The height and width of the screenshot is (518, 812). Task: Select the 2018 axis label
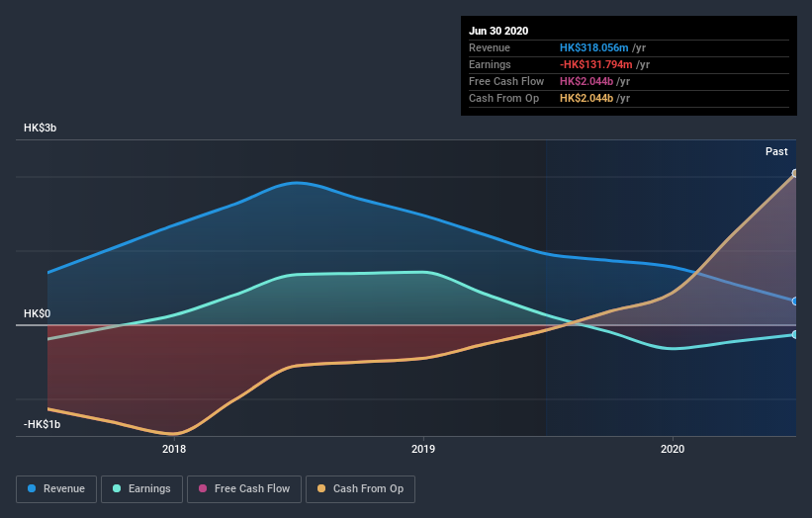click(x=174, y=449)
